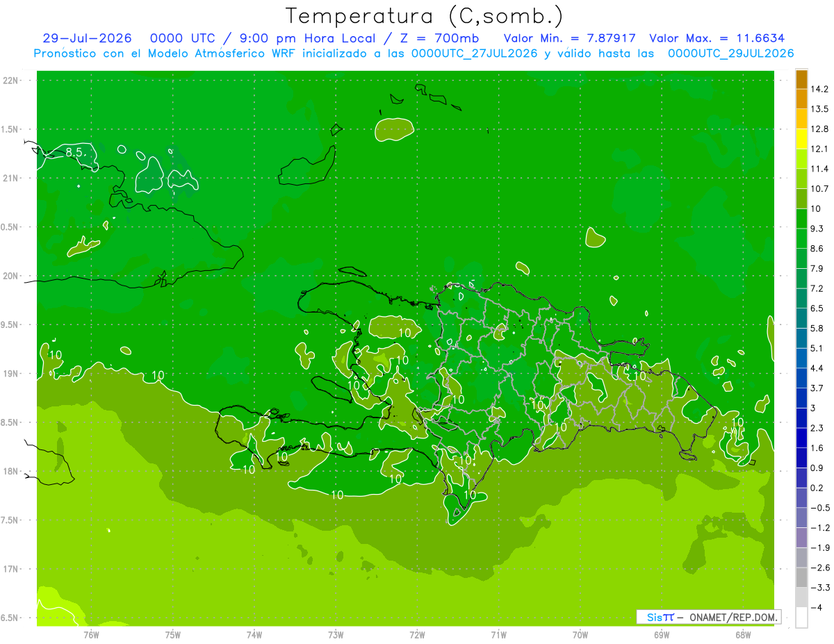Click longitude axis label "73W"
Image resolution: width=834 pixels, height=644 pixels.
[x=336, y=635]
